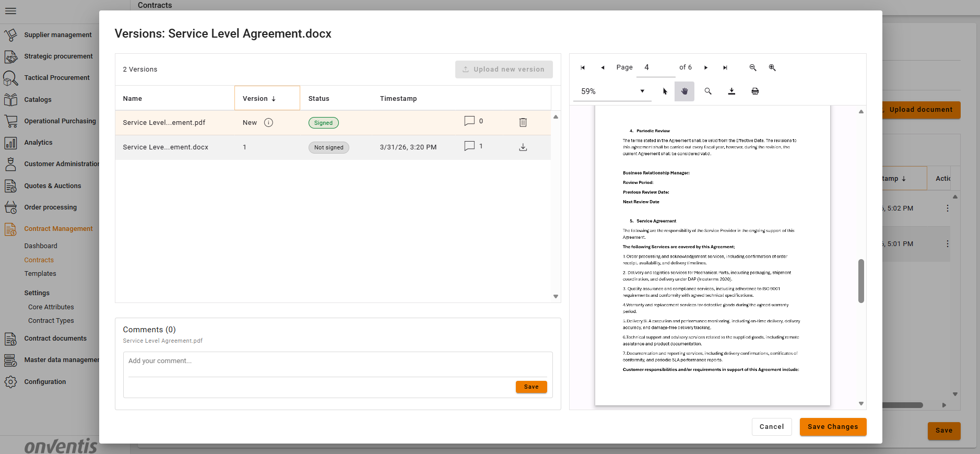Click the delete trash icon for Service Level Agreement.pdf
The height and width of the screenshot is (454, 980).
point(523,122)
